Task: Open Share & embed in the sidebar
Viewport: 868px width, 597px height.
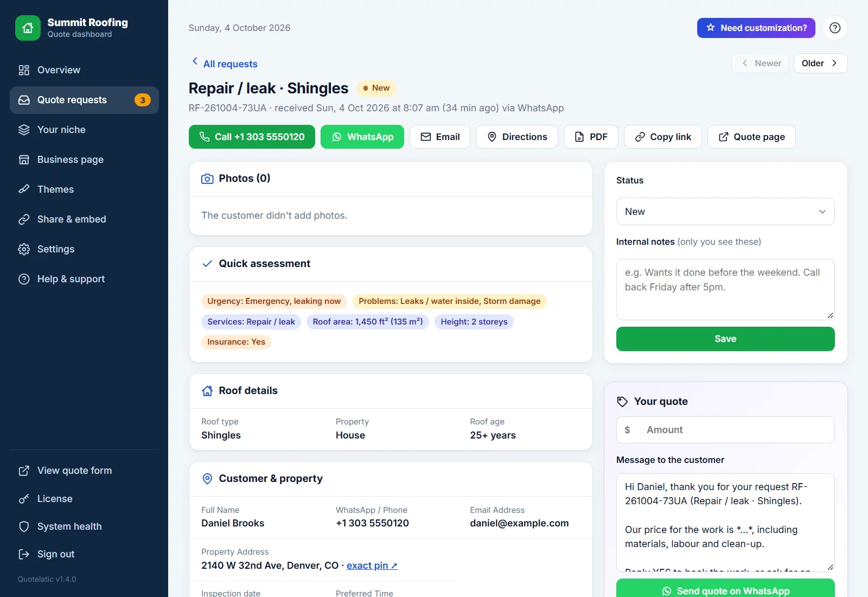Action: tap(84, 219)
